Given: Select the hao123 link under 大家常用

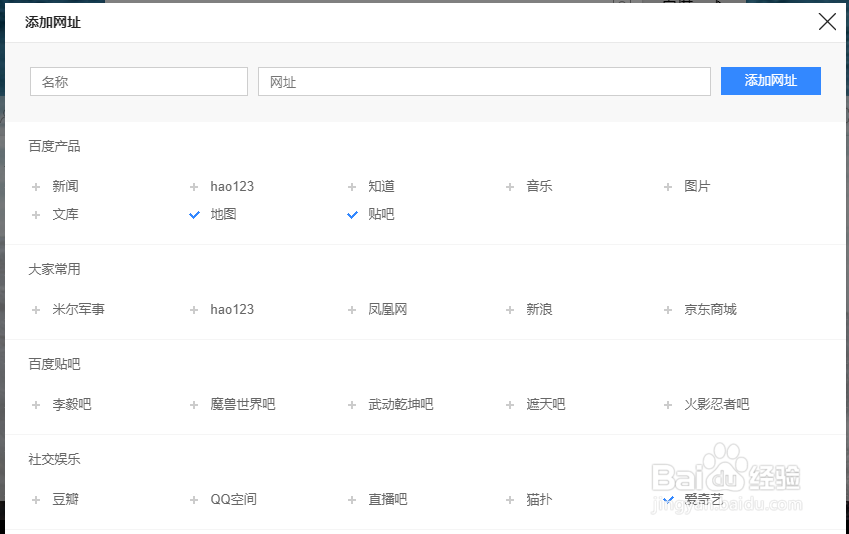Looking at the screenshot, I should pos(232,309).
